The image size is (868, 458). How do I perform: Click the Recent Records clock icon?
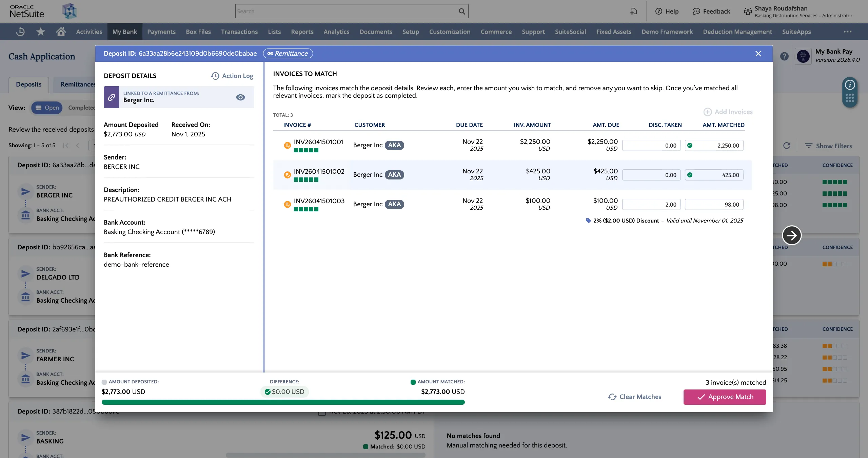pyautogui.click(x=20, y=32)
